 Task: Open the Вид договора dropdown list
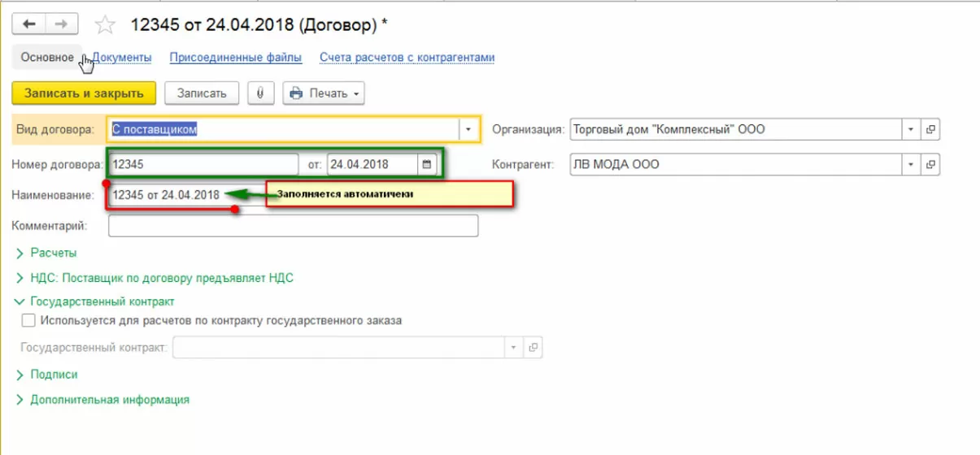click(x=468, y=129)
